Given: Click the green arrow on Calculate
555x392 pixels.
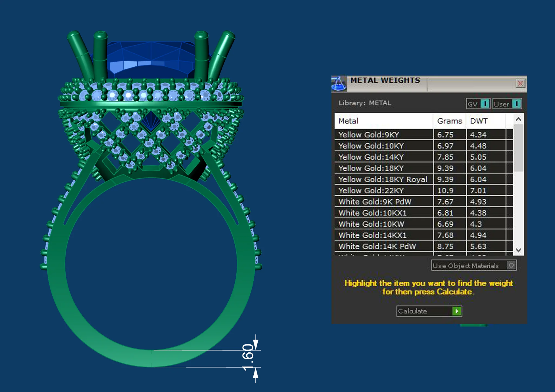Looking at the screenshot, I should point(457,311).
